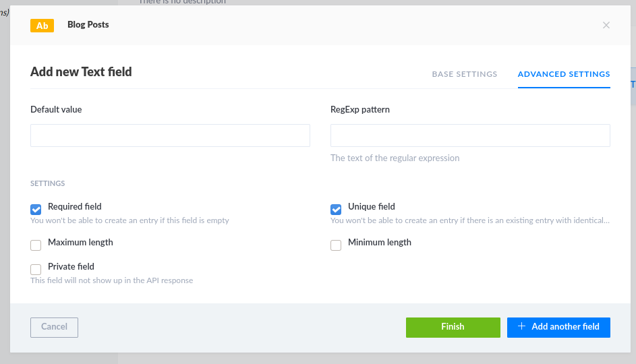The width and height of the screenshot is (636, 364).
Task: Click the plus icon in Add another field
Action: pos(521,327)
